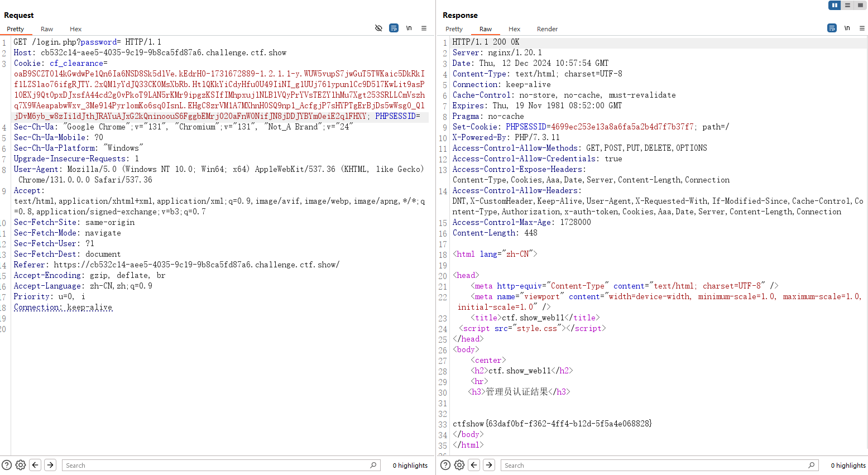Toggle eye-slash visibility icon in Request panel
The width and height of the screenshot is (868, 475).
(378, 28)
